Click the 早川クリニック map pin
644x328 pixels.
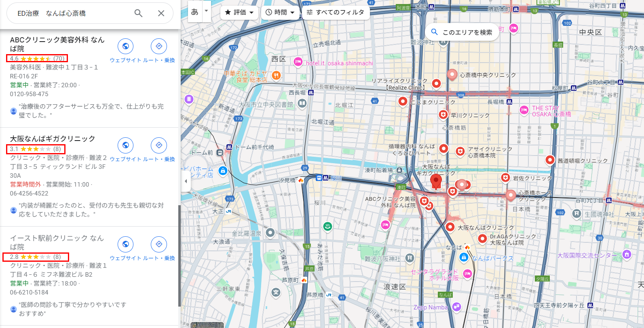[443, 115]
